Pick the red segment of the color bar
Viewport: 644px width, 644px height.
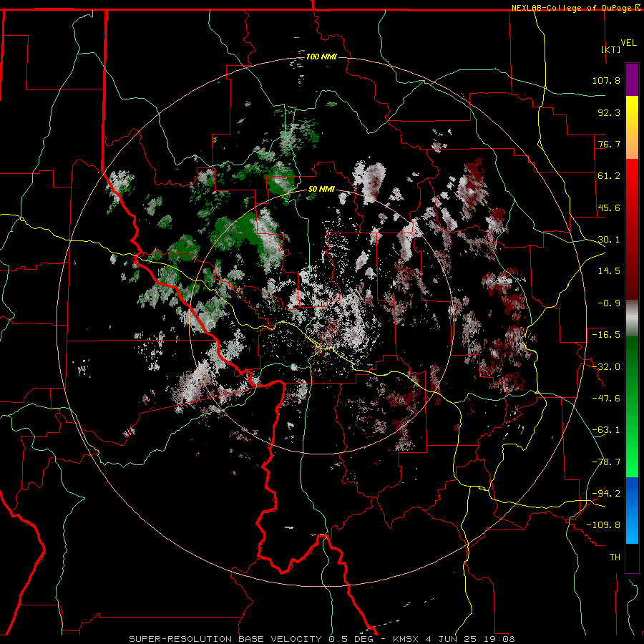pyautogui.click(x=632, y=230)
